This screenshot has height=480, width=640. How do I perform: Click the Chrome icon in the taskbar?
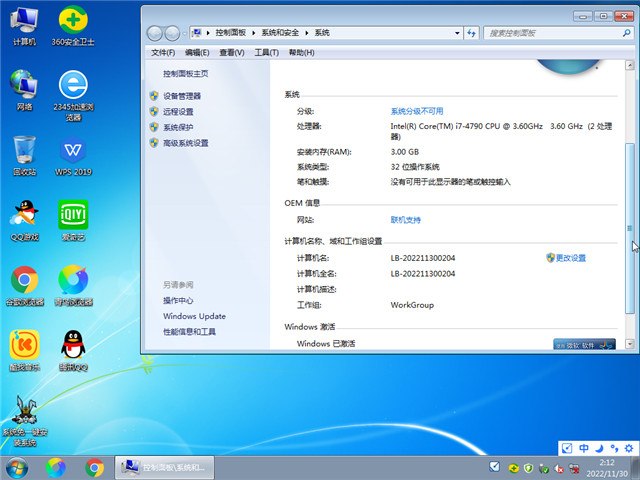pyautogui.click(x=95, y=467)
